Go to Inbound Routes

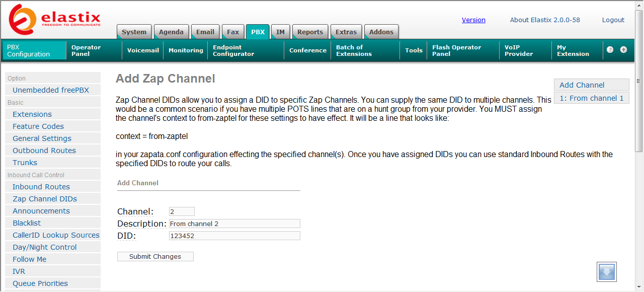[53, 187]
